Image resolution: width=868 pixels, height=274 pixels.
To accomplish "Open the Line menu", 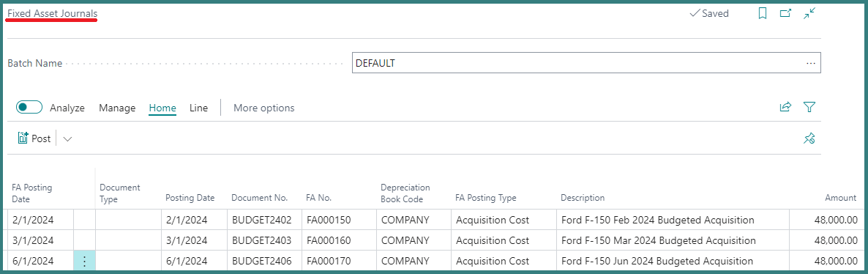I will coord(199,108).
